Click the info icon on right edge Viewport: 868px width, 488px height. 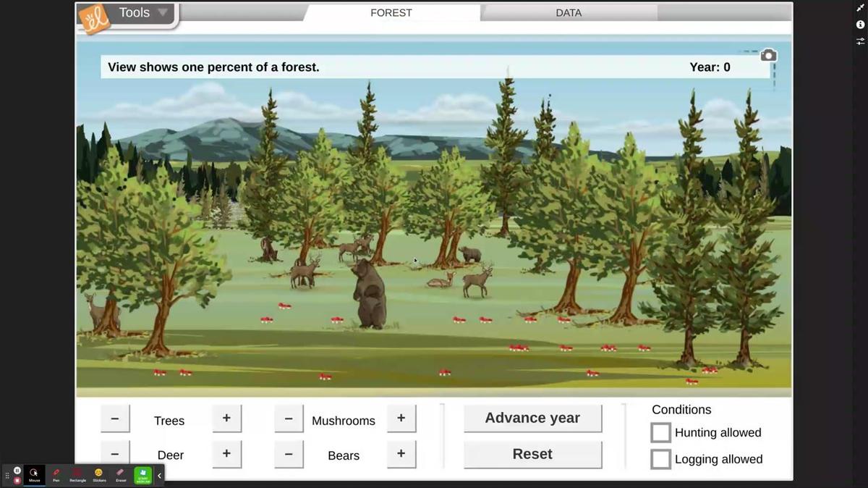coord(860,25)
